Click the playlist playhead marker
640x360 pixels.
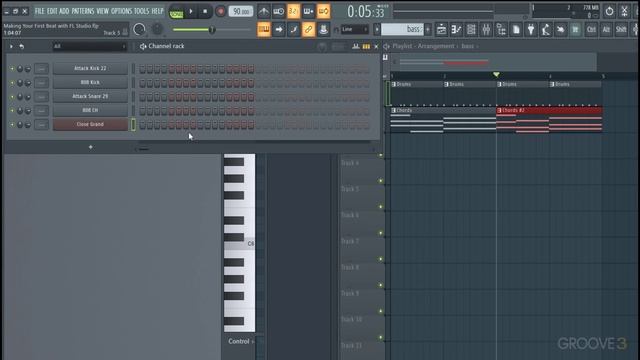pos(496,74)
